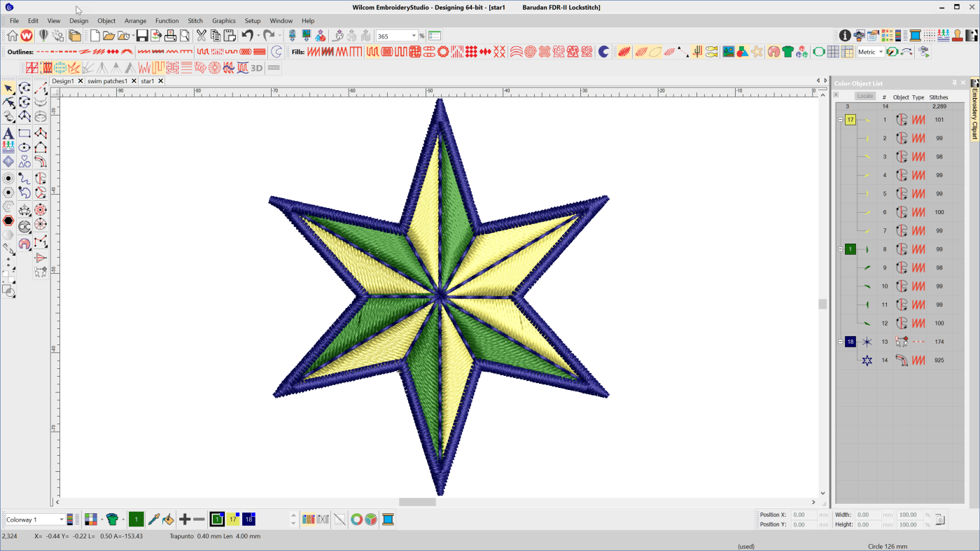Switch to the swim patches1 tab
The image size is (980, 551).
[x=107, y=81]
